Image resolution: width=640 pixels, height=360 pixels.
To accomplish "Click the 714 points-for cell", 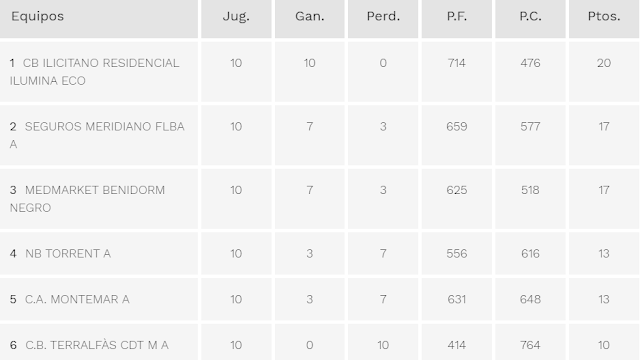I will [456, 63].
